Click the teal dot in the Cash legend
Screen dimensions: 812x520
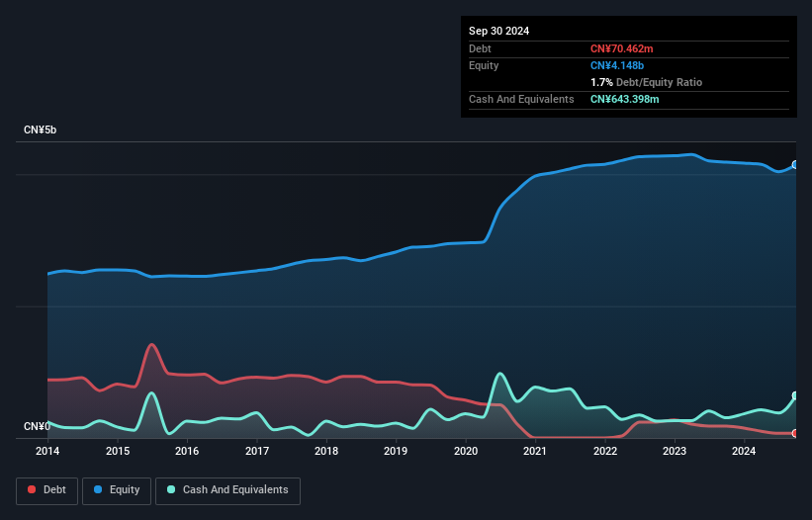click(172, 490)
